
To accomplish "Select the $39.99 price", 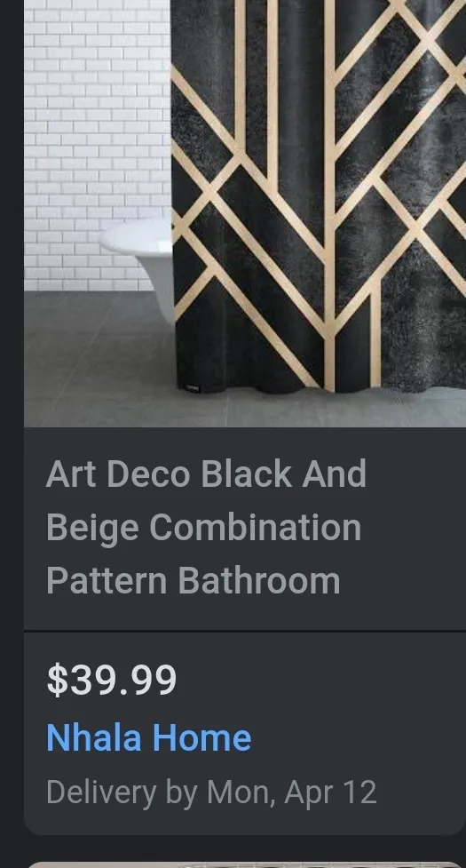I will [x=112, y=680].
